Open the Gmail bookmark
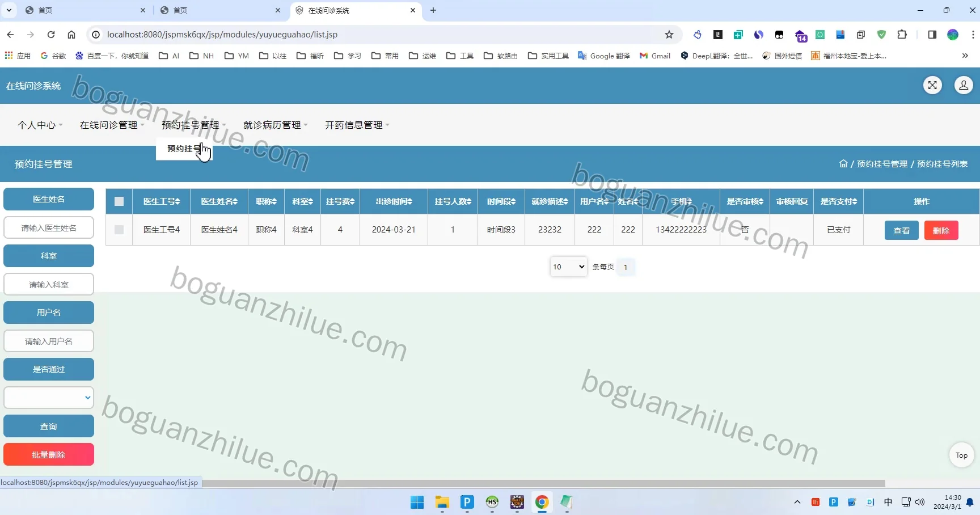 [655, 56]
